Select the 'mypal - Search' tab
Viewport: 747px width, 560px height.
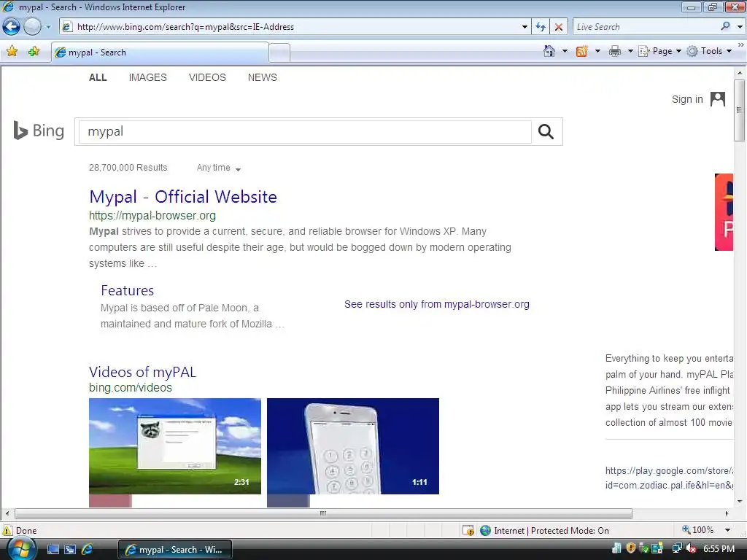160,52
